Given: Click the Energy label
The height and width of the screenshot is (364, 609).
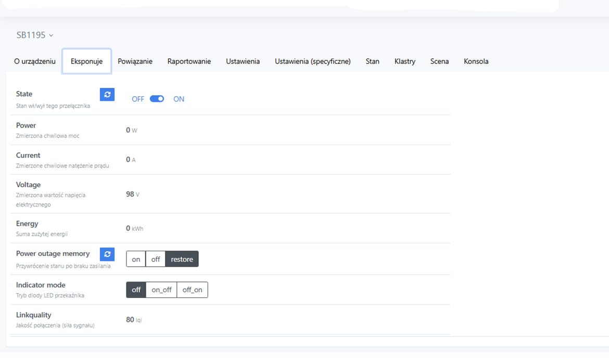Looking at the screenshot, I should [x=27, y=224].
